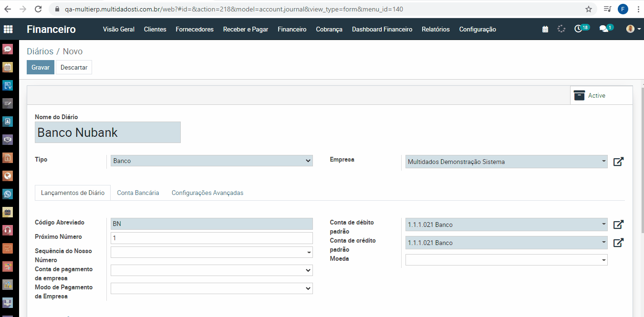Toggle the Active archive button
Screen dimensions: 644x317
[x=601, y=95]
